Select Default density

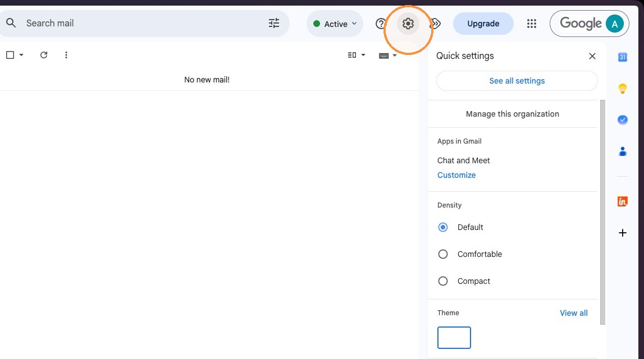click(443, 227)
